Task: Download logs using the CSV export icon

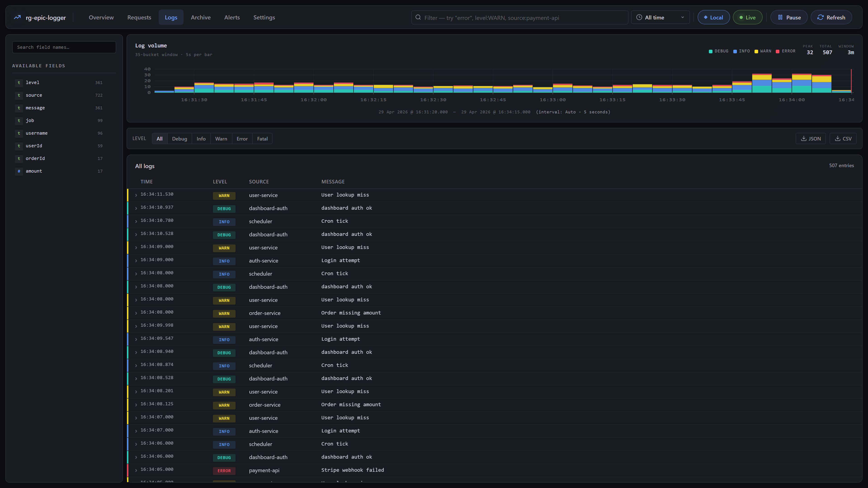Action: pos(837,138)
